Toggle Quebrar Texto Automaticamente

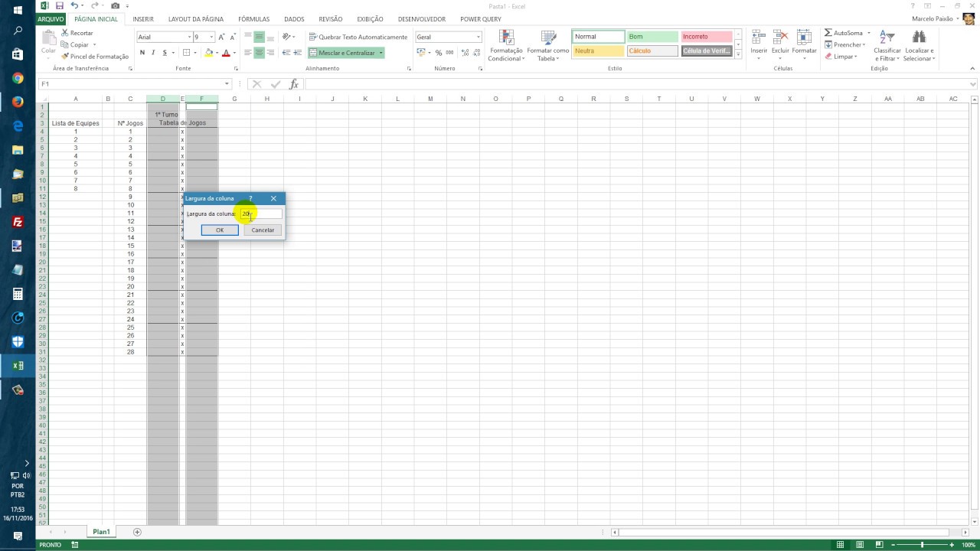coord(358,37)
